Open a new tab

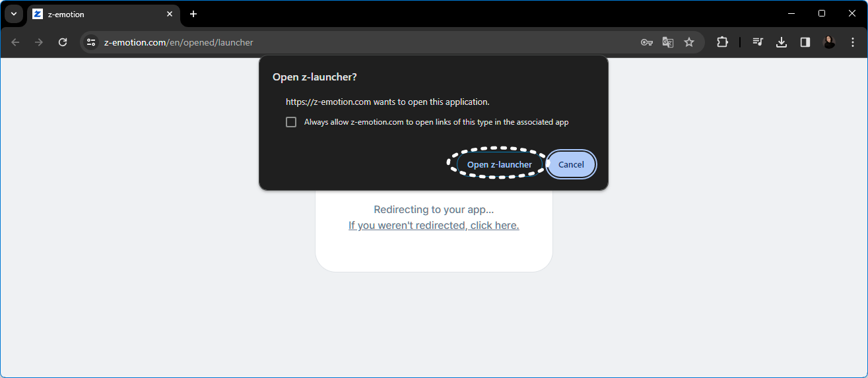(193, 14)
